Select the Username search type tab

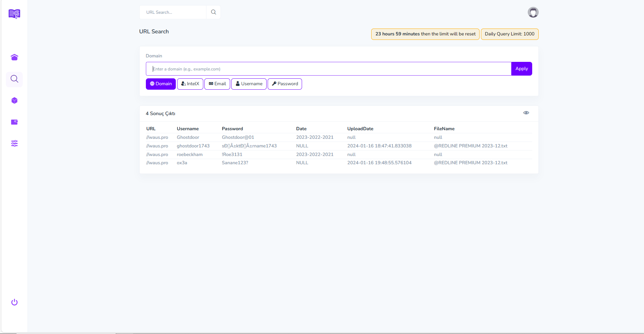click(x=249, y=84)
